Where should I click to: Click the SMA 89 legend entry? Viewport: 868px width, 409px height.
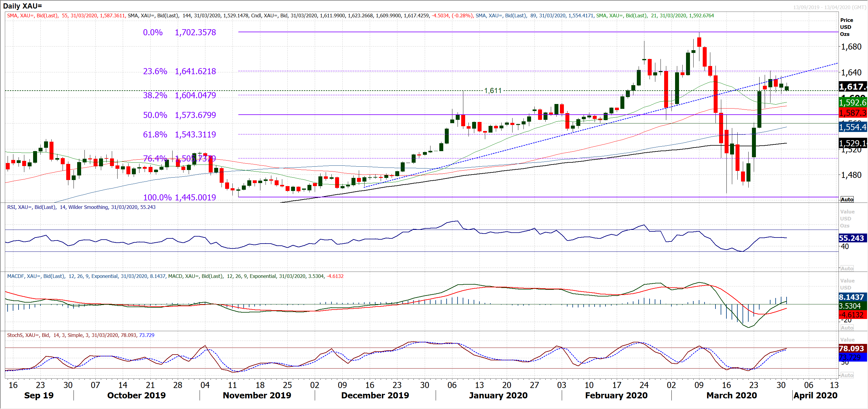tap(535, 16)
